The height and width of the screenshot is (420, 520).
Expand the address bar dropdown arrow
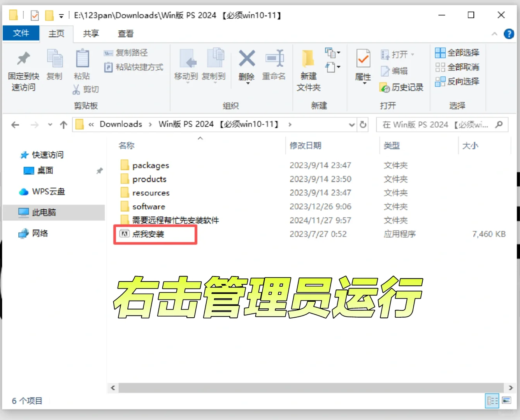pyautogui.click(x=351, y=124)
